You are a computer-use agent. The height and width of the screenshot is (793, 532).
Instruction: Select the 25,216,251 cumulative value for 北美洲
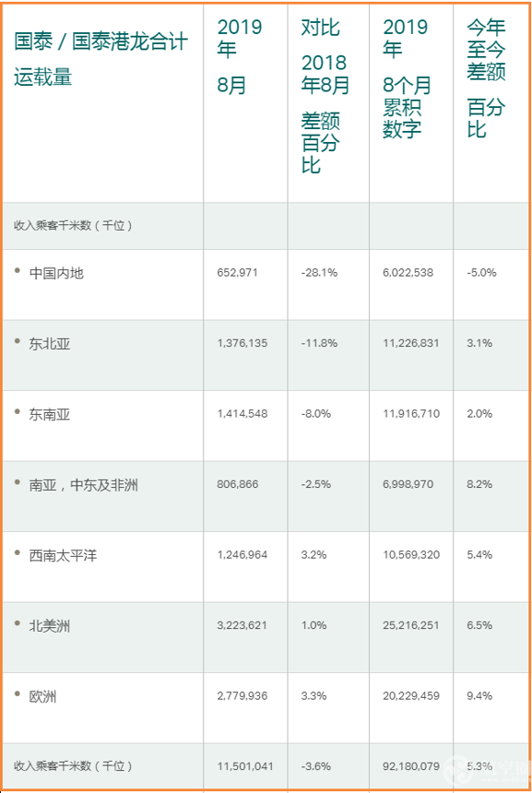tap(410, 625)
